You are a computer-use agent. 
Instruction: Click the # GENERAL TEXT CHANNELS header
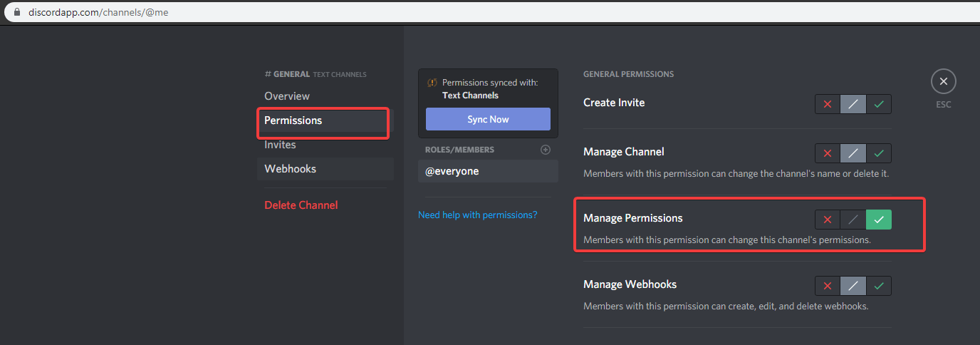click(x=316, y=74)
